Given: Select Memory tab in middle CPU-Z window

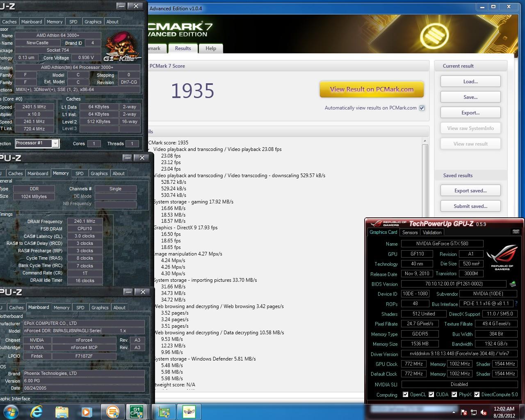Looking at the screenshot, I should coord(61,173).
